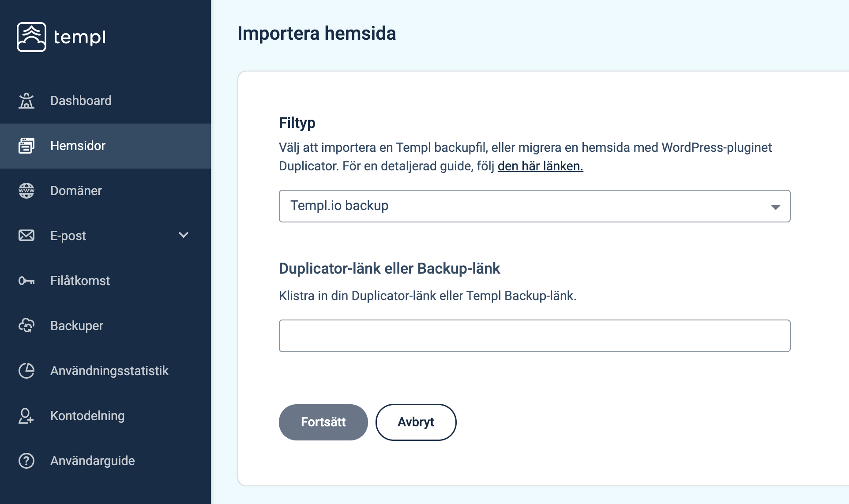Click the Hemsidor pages icon
Viewport: 849px width, 504px height.
pyautogui.click(x=26, y=146)
